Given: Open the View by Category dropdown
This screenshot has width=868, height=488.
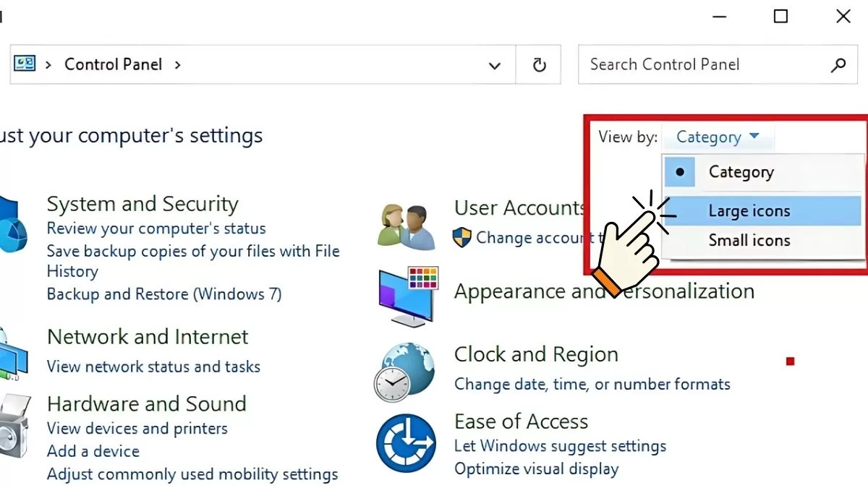Looking at the screenshot, I should coord(718,137).
